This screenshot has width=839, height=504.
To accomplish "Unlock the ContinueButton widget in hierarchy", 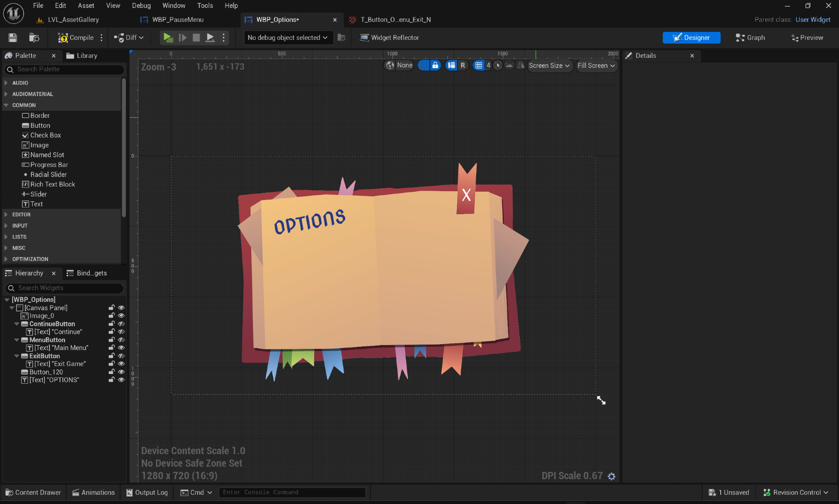I will coord(112,324).
